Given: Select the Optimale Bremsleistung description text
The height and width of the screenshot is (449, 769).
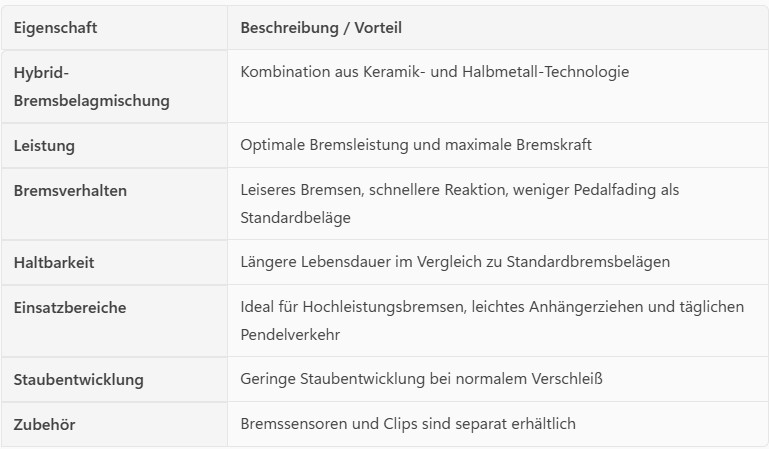Looking at the screenshot, I should tap(416, 145).
